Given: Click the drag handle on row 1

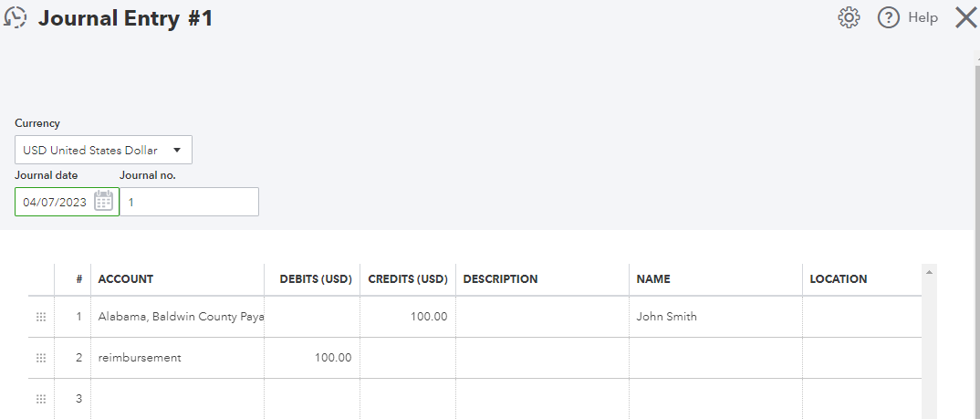Looking at the screenshot, I should (x=40, y=317).
